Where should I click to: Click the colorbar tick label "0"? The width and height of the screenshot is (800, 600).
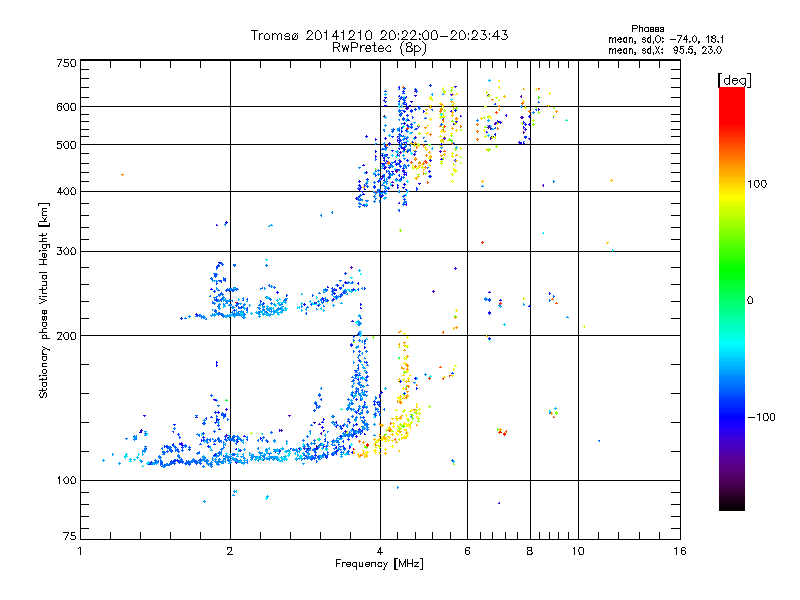tap(749, 300)
